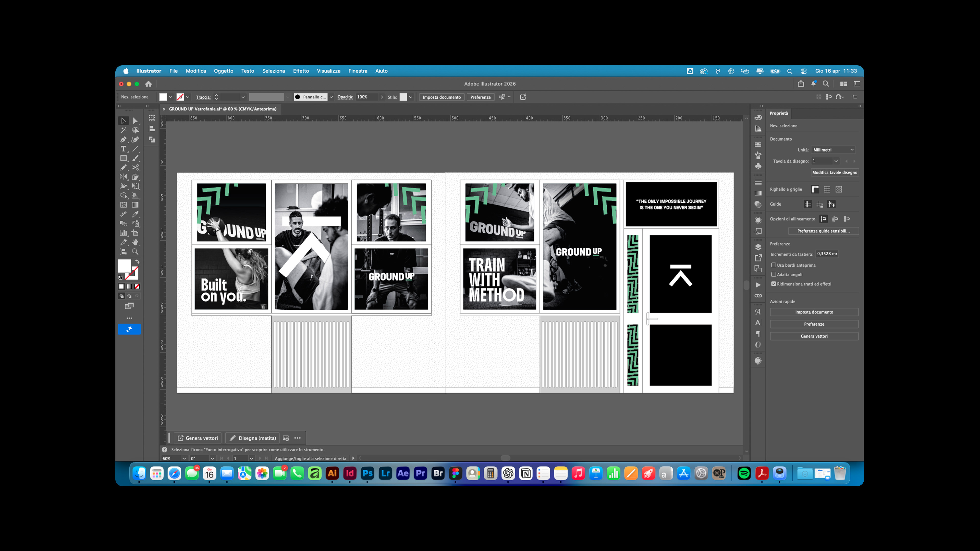980x551 pixels.
Task: Click the large white fill color swatch
Action: pyautogui.click(x=124, y=266)
